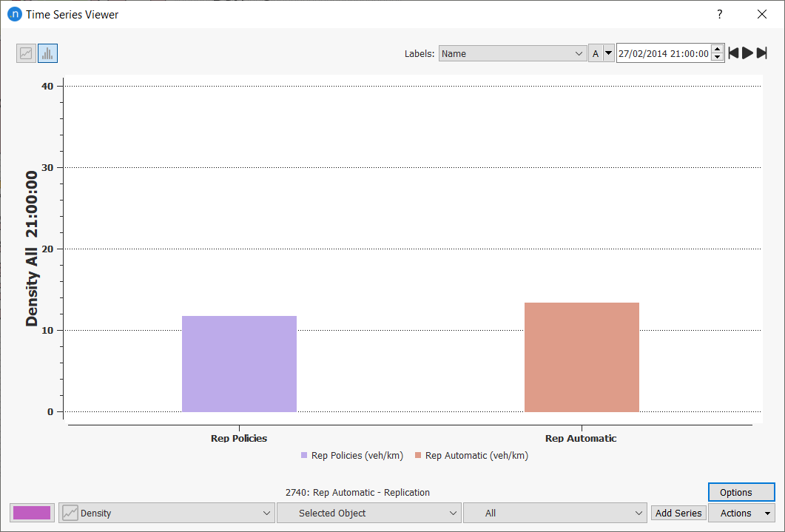Viewport: 785px width, 532px height.
Task: Open the Density variable dropdown
Action: [166, 513]
